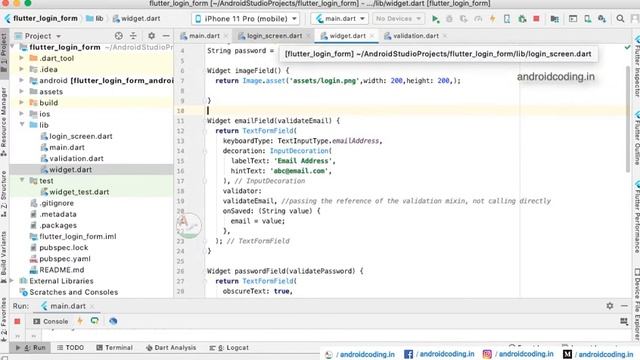Open Flutter Inspector side panel
This screenshot has width=640, height=360.
636,67
